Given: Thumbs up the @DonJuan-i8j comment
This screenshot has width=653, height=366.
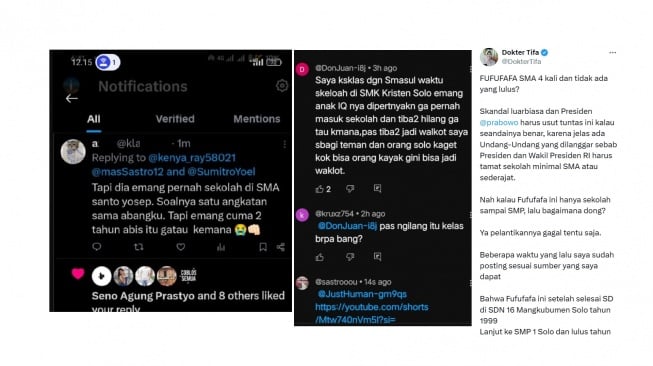Looking at the screenshot, I should point(319,189).
